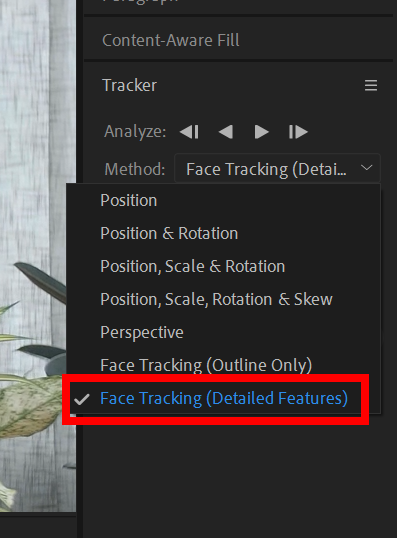Select Position & Rotation method
Screen dimensions: 397x538
coord(223,233)
